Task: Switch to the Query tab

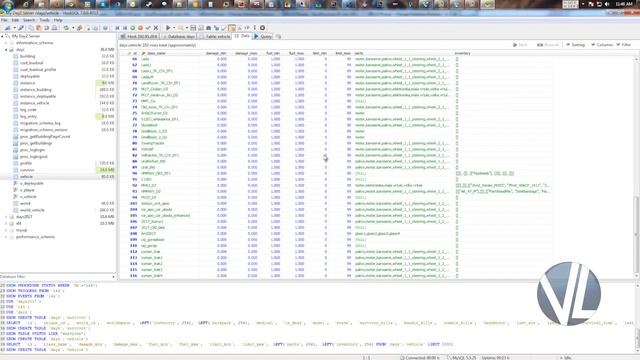Action: tap(262, 36)
